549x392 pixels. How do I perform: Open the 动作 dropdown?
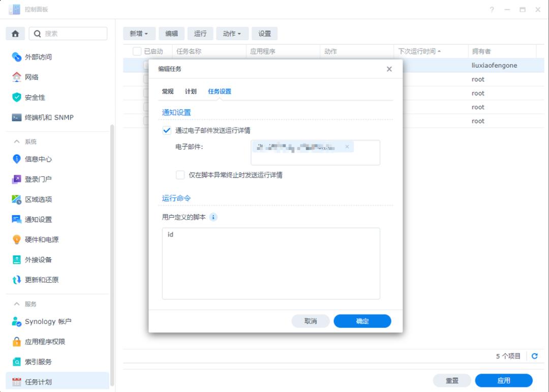pyautogui.click(x=232, y=34)
